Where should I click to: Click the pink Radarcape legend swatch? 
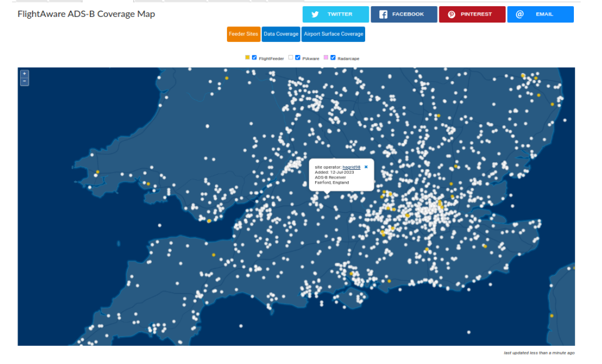click(x=326, y=57)
